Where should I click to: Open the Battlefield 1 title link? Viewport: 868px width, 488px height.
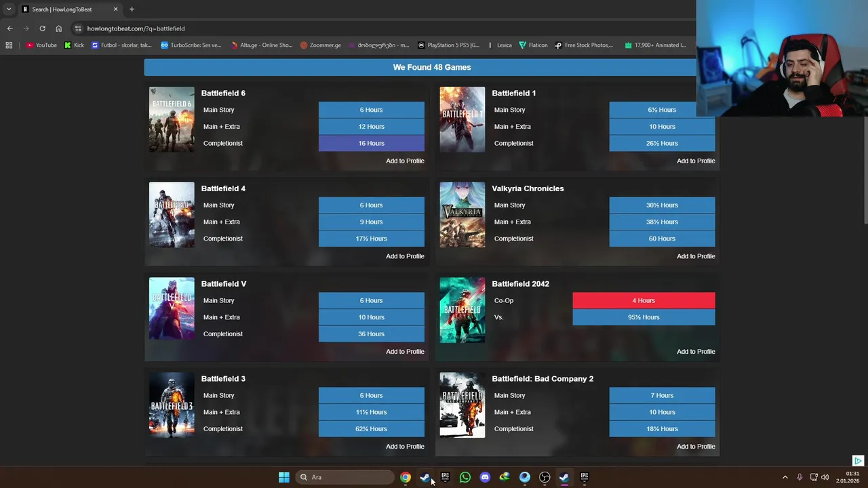tap(514, 93)
